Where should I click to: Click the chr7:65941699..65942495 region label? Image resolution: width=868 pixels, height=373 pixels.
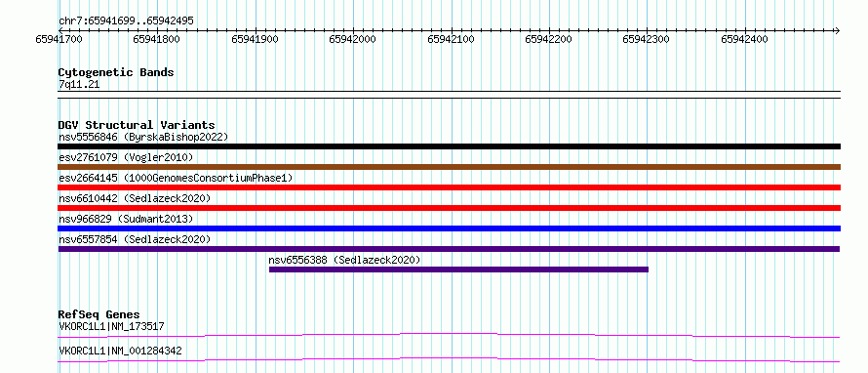[126, 21]
